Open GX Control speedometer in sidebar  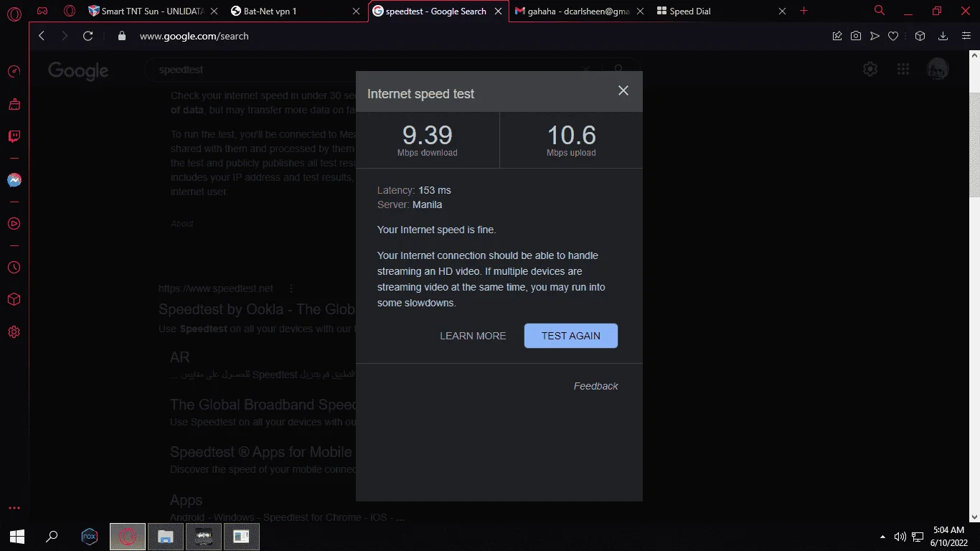14,72
